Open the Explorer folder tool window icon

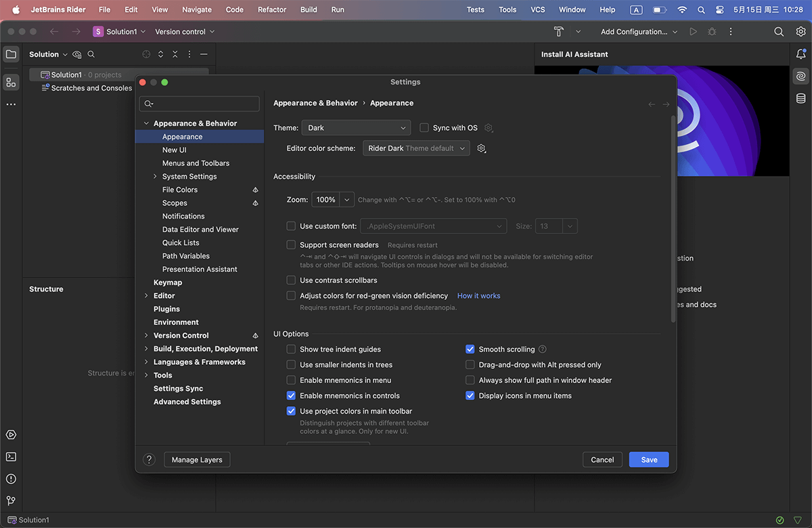pyautogui.click(x=11, y=54)
